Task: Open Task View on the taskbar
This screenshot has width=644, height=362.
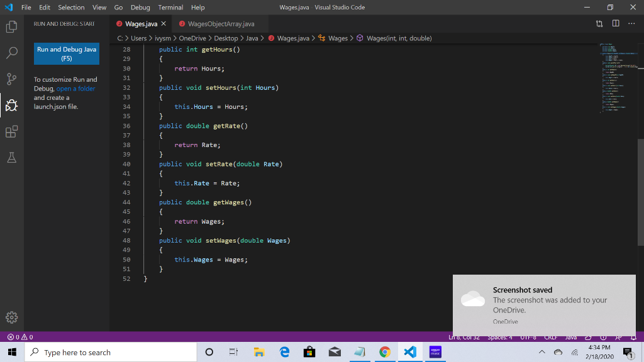Action: click(234, 352)
